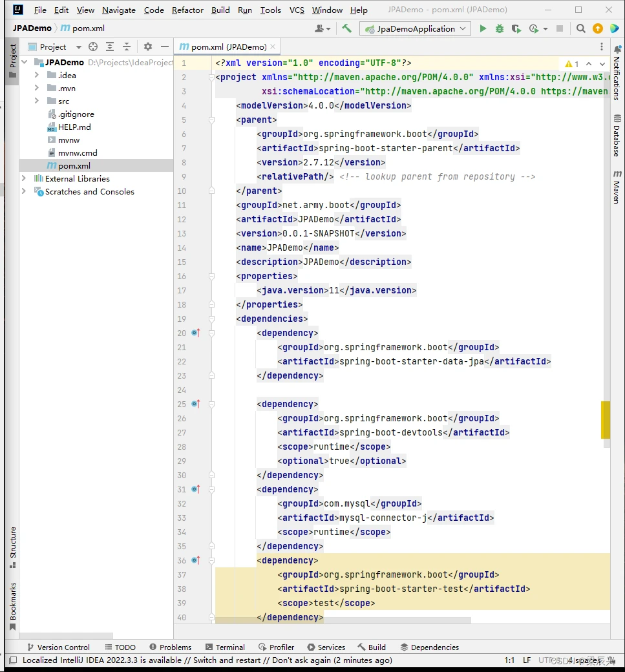Click gutter icon on line 31
Screen dimensions: 625x672
tap(196, 489)
